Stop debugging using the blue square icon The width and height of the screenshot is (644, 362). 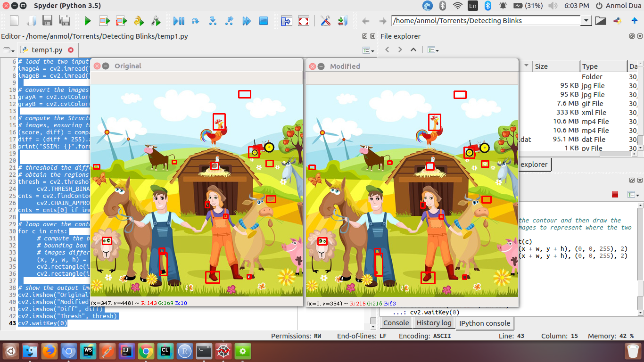coord(264,21)
